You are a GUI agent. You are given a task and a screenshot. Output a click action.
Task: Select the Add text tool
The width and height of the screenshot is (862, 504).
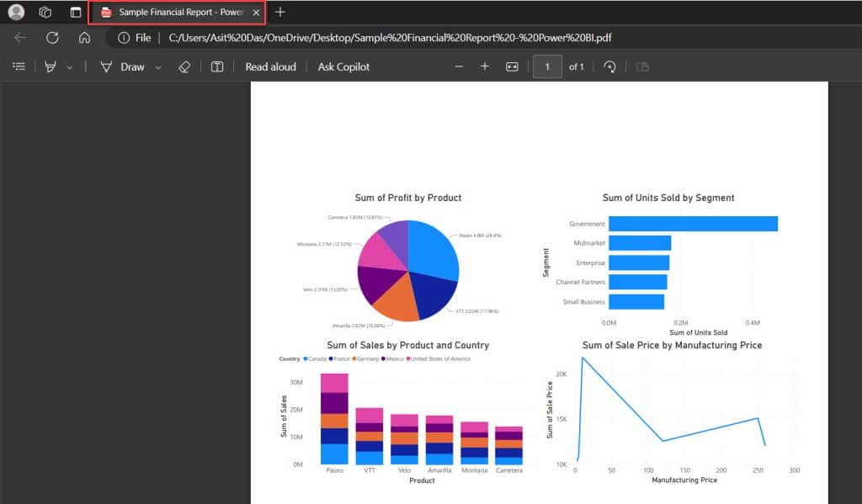point(217,66)
